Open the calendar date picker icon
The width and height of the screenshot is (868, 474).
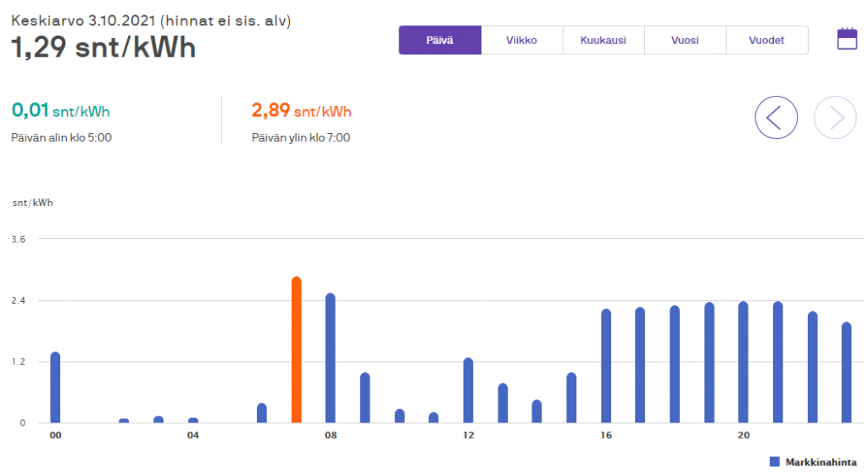847,39
